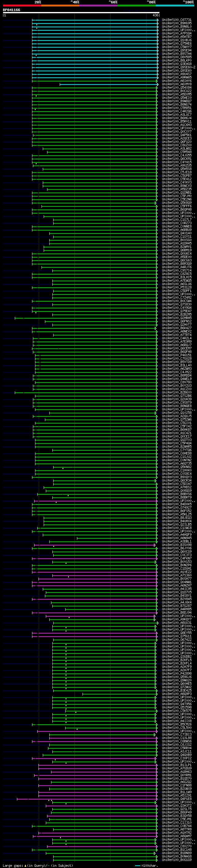
Task: Click the label UniRef100_A1DH45
Action: pyautogui.click(x=176, y=243)
